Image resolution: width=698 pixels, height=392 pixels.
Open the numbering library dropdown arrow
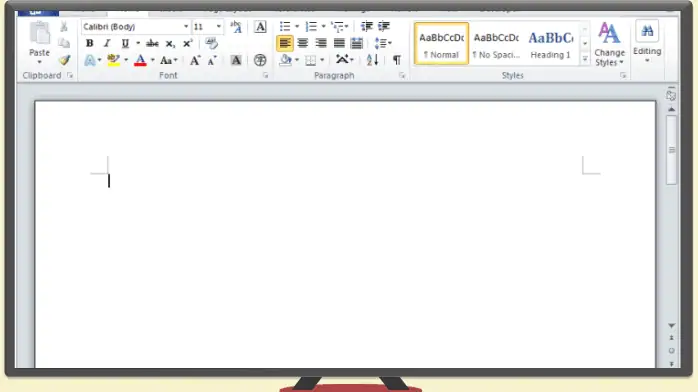[x=324, y=27]
